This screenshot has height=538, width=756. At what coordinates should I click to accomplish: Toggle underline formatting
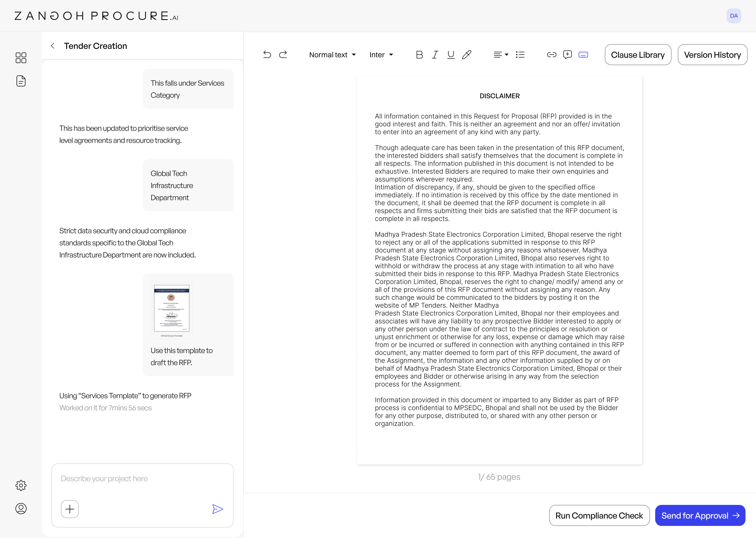pyautogui.click(x=451, y=55)
